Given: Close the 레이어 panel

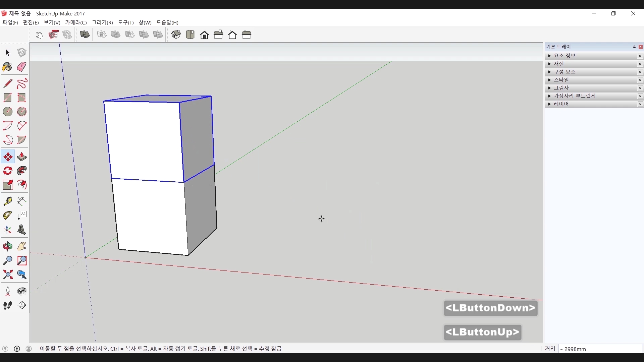Looking at the screenshot, I should pos(640,104).
